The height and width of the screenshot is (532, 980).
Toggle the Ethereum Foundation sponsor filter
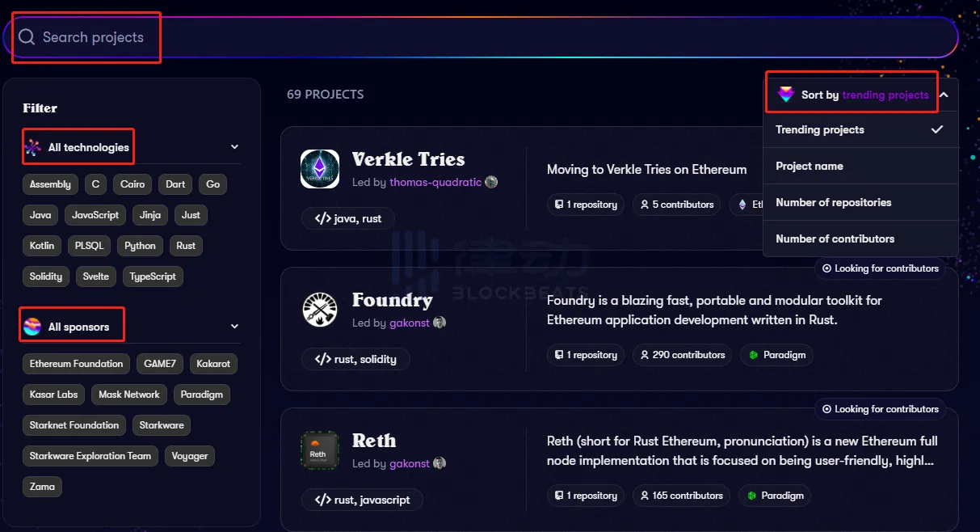coord(76,364)
